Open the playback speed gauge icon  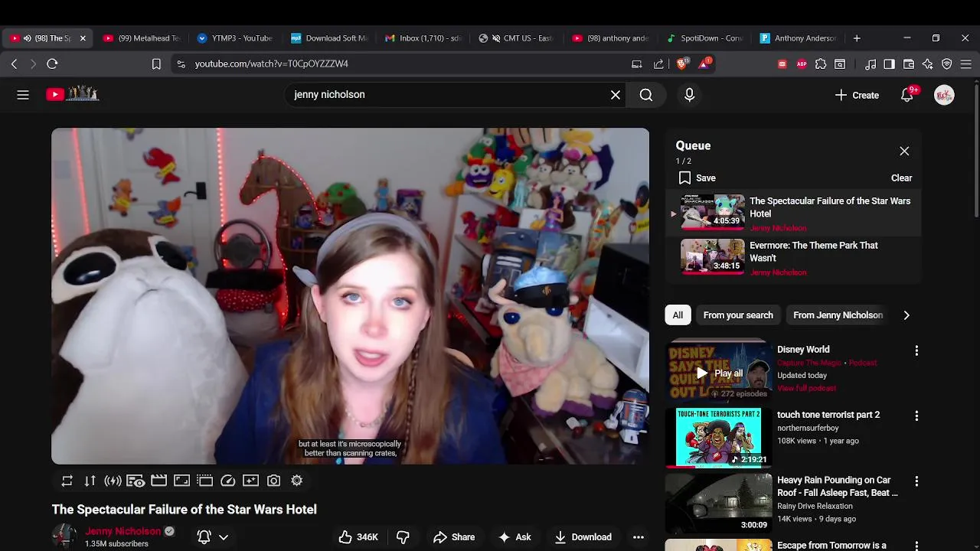tap(227, 481)
